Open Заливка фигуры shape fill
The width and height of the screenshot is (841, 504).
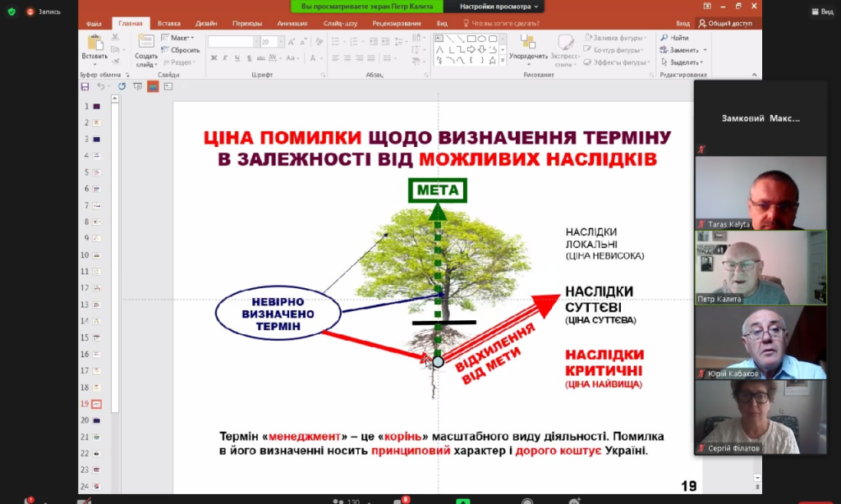pos(616,38)
